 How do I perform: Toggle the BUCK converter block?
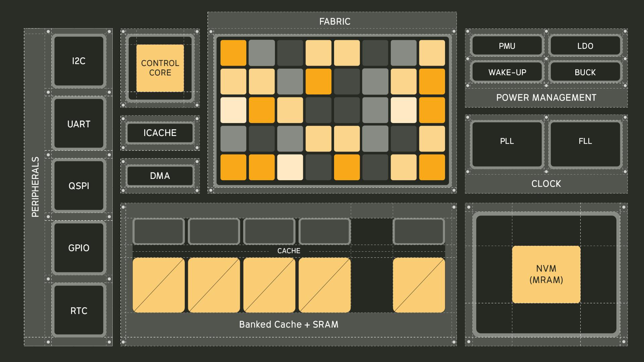585,72
